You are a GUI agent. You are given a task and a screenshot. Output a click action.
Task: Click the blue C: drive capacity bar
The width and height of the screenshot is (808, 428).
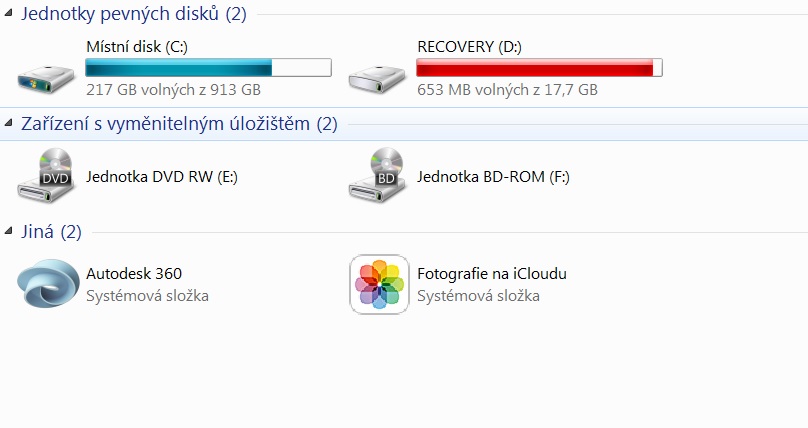[x=208, y=68]
